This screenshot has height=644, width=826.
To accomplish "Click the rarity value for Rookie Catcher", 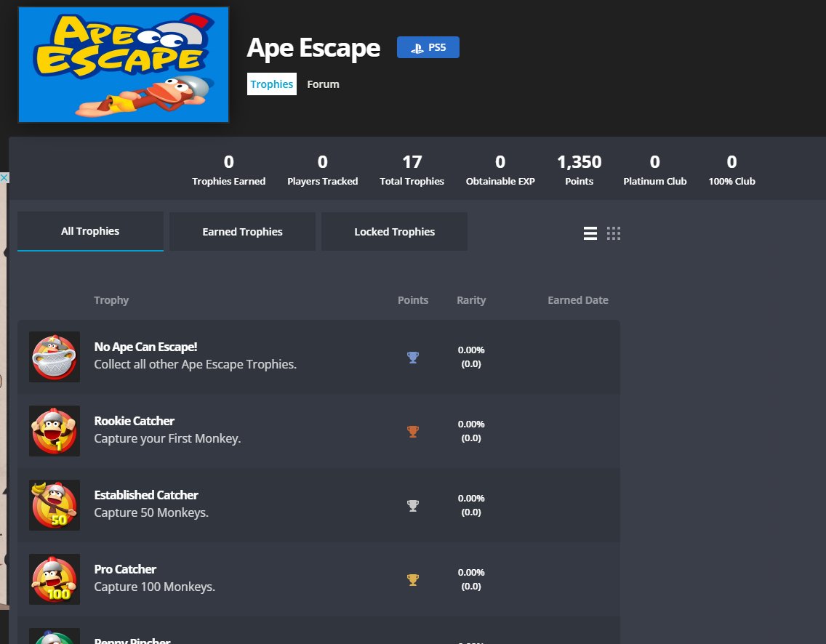I will [x=471, y=431].
